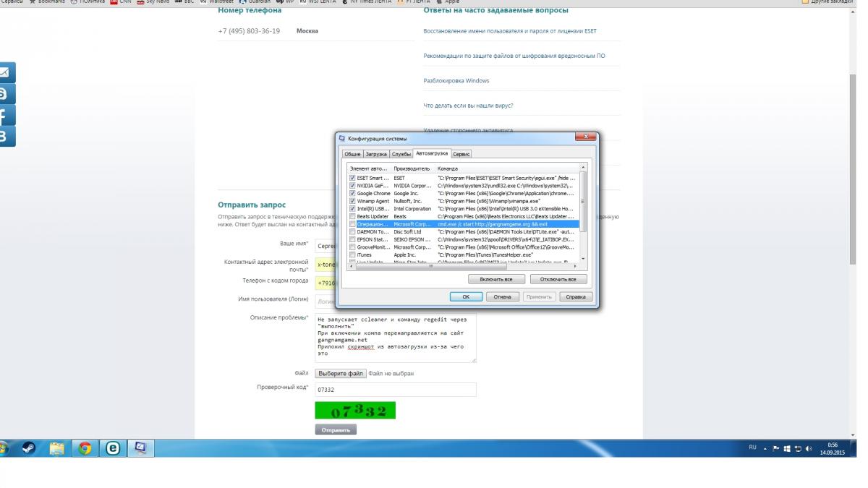Click the Get Windows 10 tray icon
Image resolution: width=868 pixels, height=488 pixels.
click(787, 448)
